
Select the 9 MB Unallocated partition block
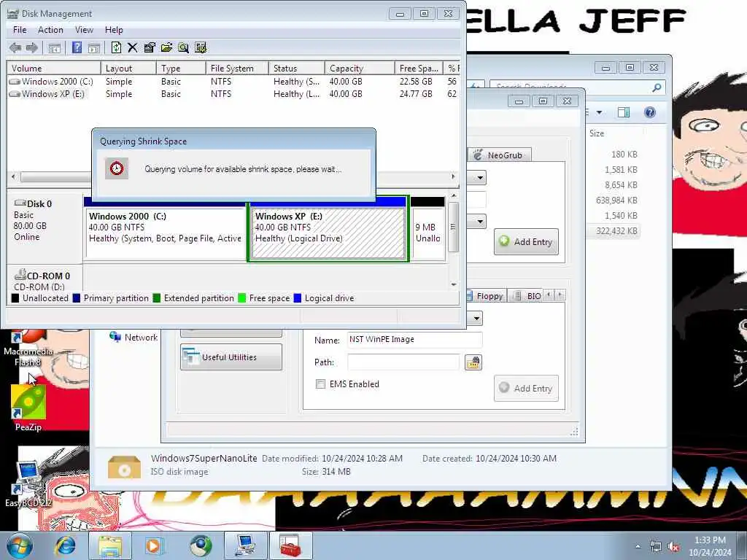coord(427,230)
